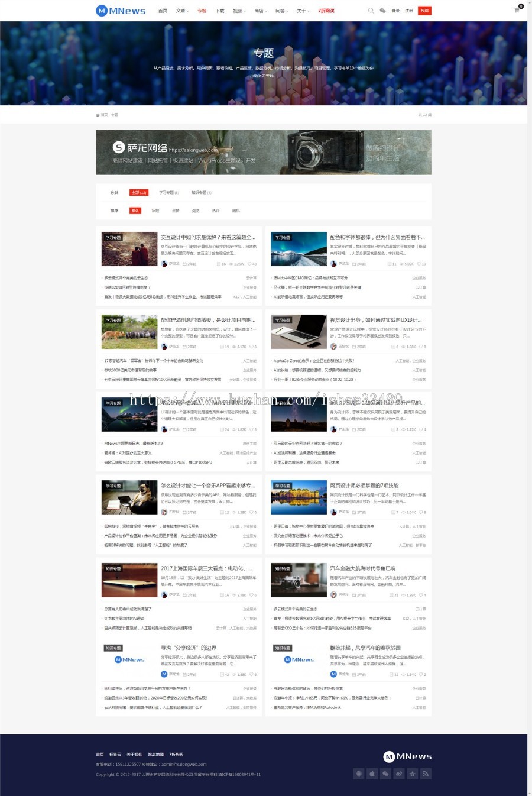Click footer link 7折购买
This screenshot has height=796, width=532.
click(176, 755)
